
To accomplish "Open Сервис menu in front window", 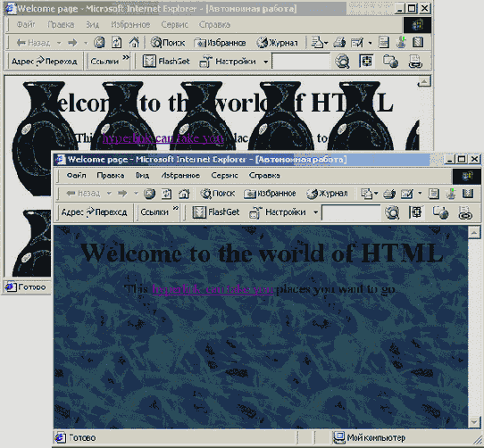I will point(224,176).
